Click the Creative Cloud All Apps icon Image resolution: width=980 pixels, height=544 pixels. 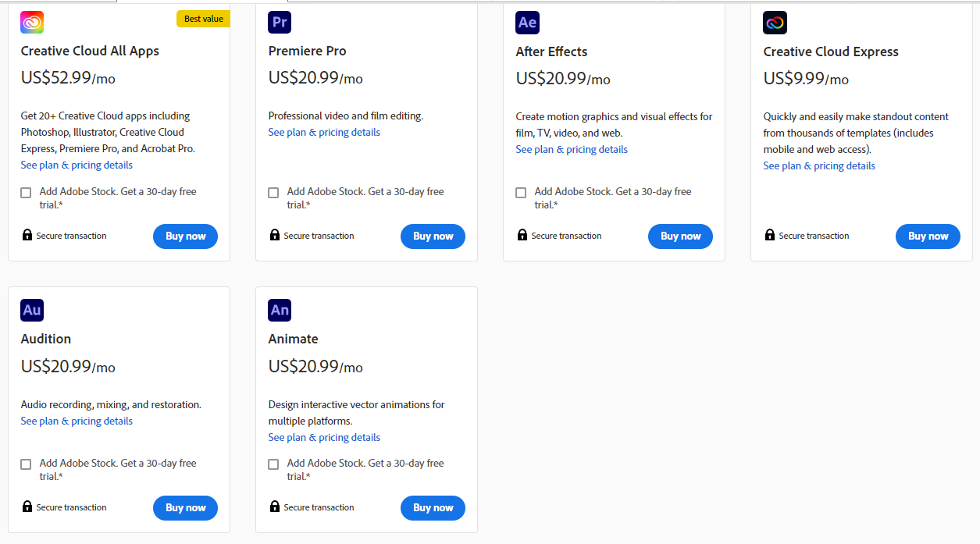pos(32,23)
